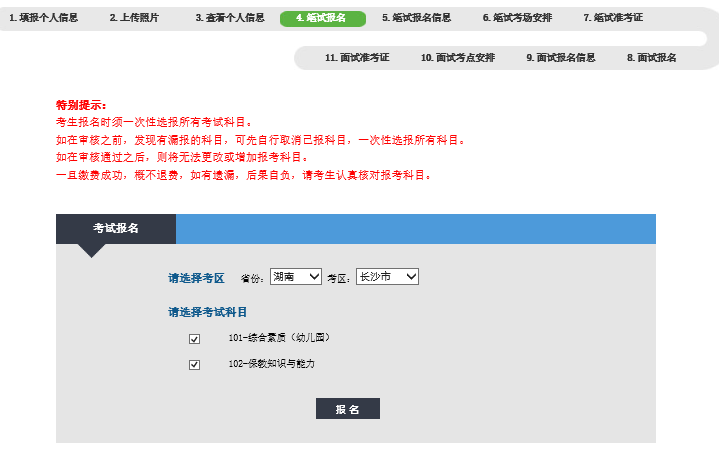719x464 pixels.
Task: Click the 考试报名 panel header
Action: 116,228
